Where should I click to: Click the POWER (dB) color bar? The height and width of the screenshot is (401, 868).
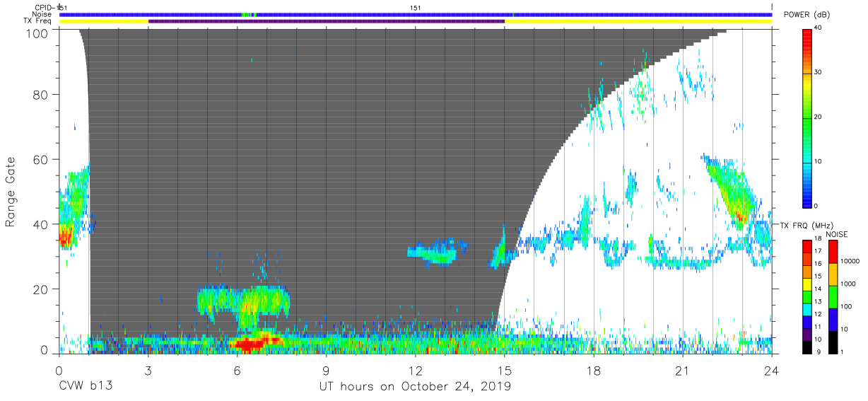(x=807, y=117)
